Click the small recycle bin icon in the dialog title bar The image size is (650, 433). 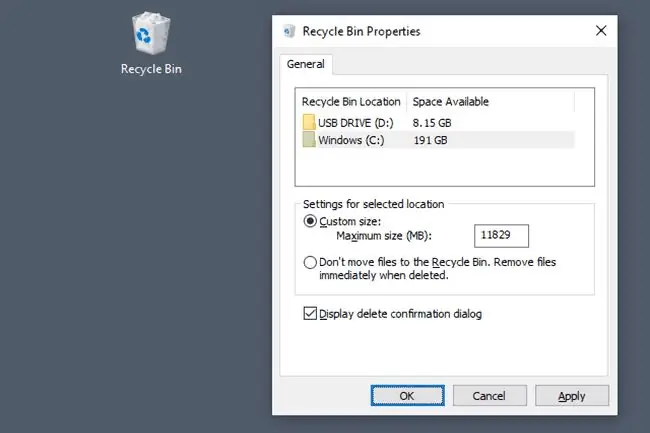[x=289, y=31]
